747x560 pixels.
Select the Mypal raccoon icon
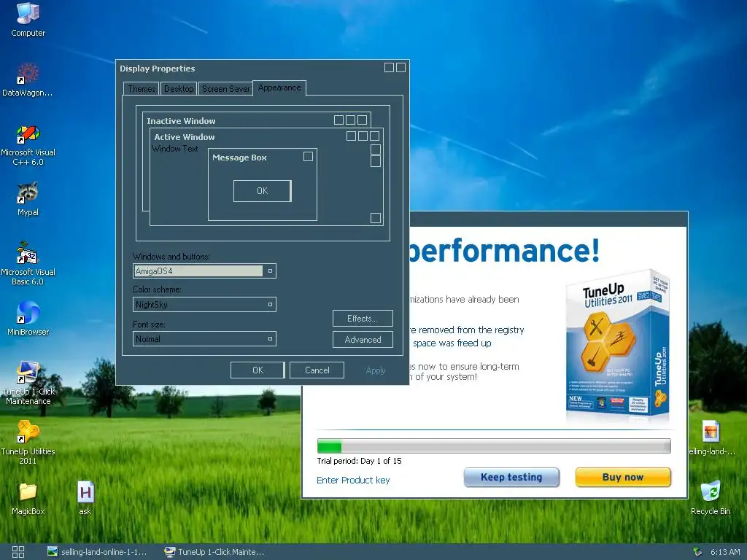coord(28,198)
